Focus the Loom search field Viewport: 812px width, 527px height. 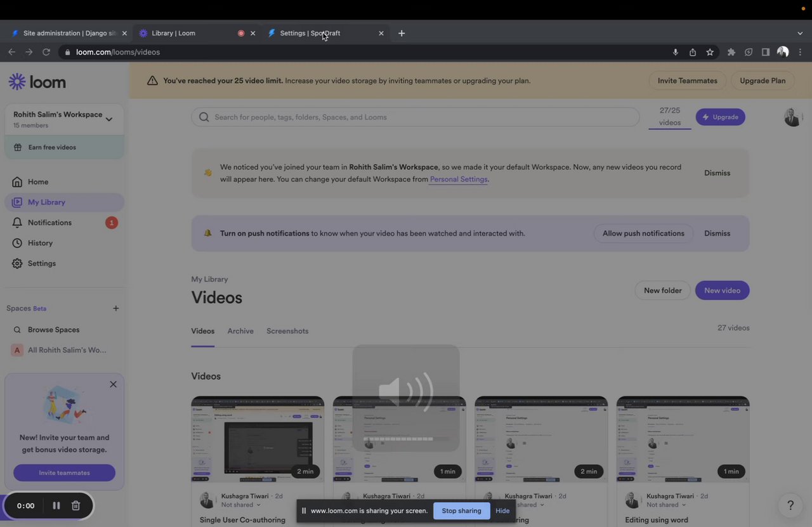416,117
